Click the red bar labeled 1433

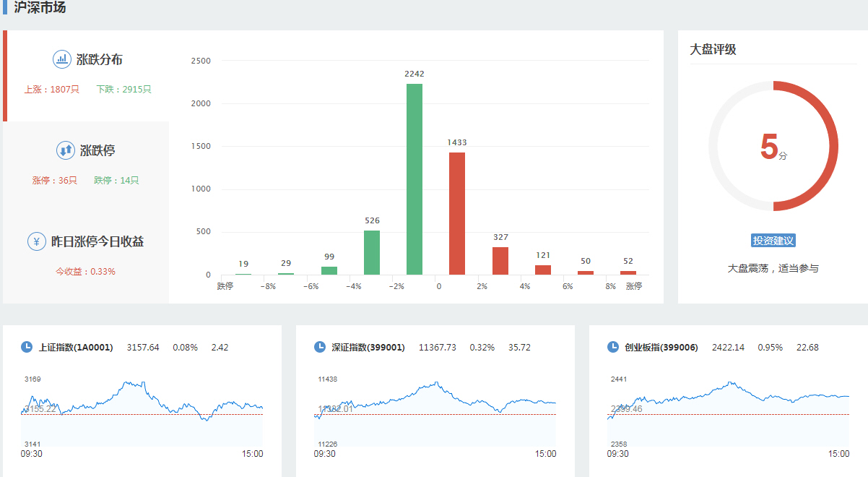tap(457, 213)
